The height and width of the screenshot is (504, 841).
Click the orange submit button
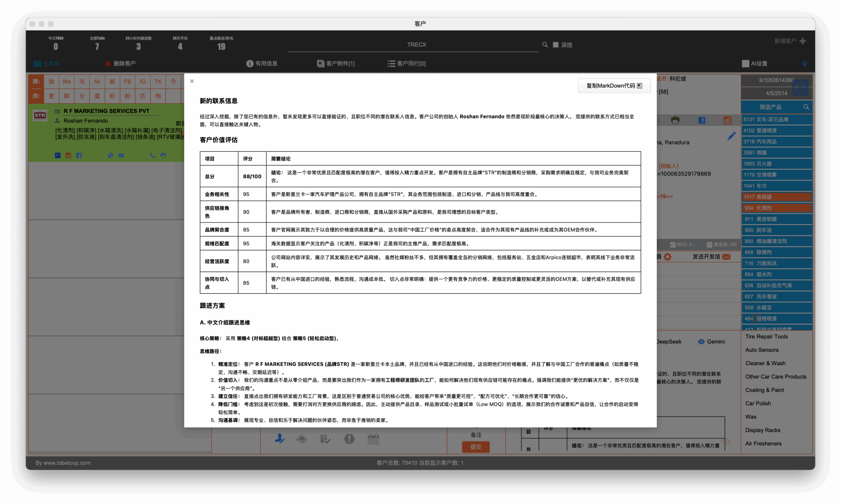[476, 447]
